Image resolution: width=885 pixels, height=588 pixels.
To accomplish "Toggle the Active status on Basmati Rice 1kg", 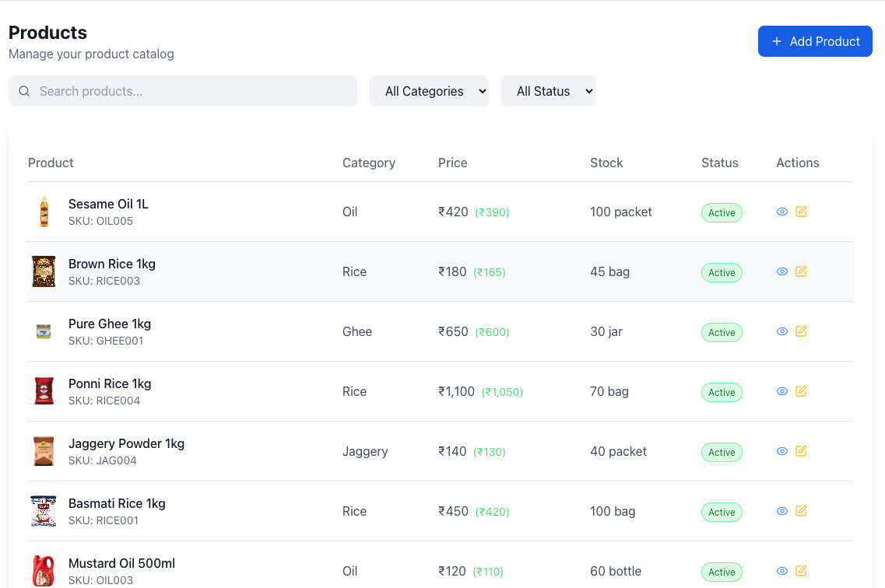I will click(722, 512).
